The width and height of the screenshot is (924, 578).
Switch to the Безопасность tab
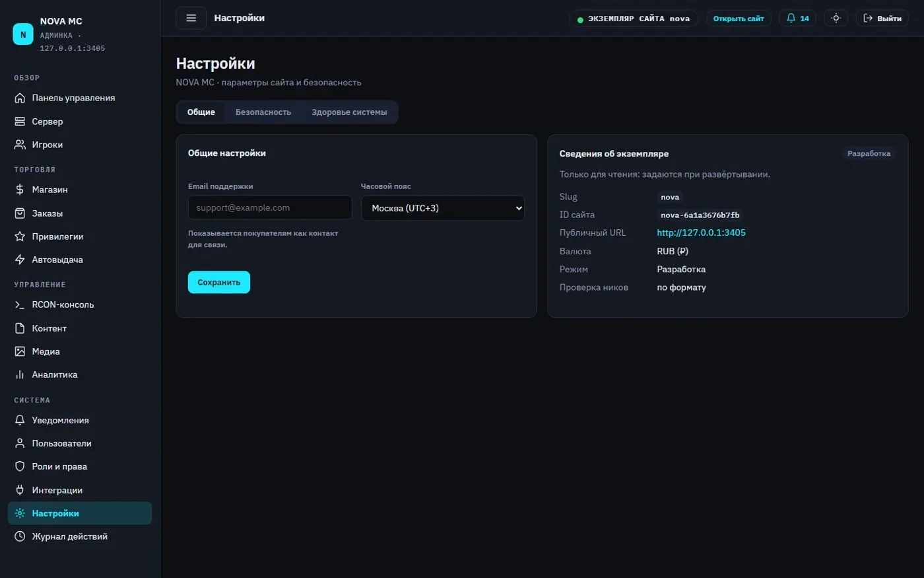pyautogui.click(x=263, y=112)
